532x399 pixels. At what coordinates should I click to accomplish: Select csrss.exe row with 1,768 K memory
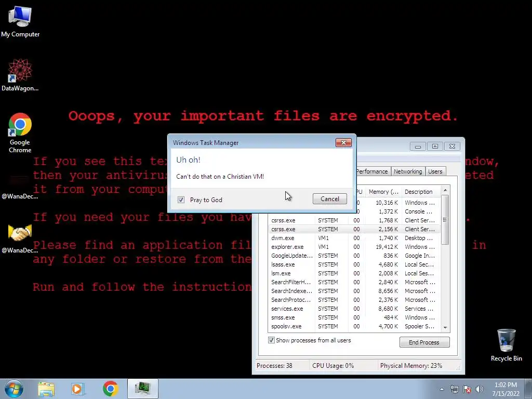click(x=354, y=220)
